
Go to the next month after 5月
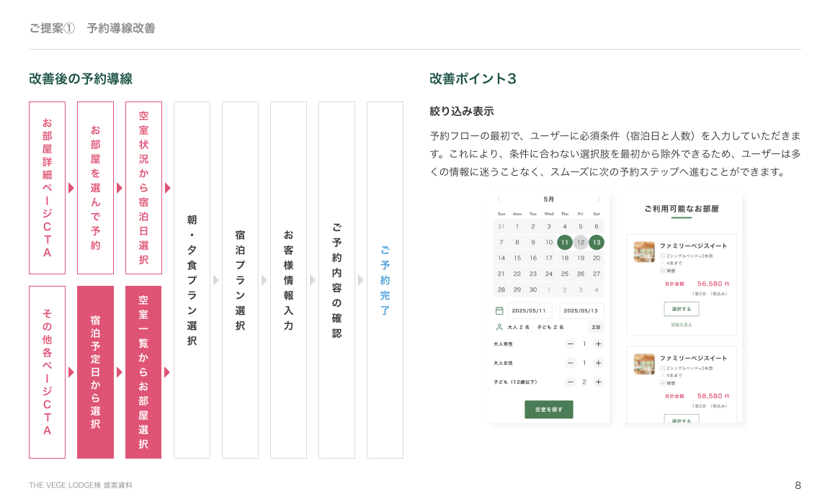(599, 199)
